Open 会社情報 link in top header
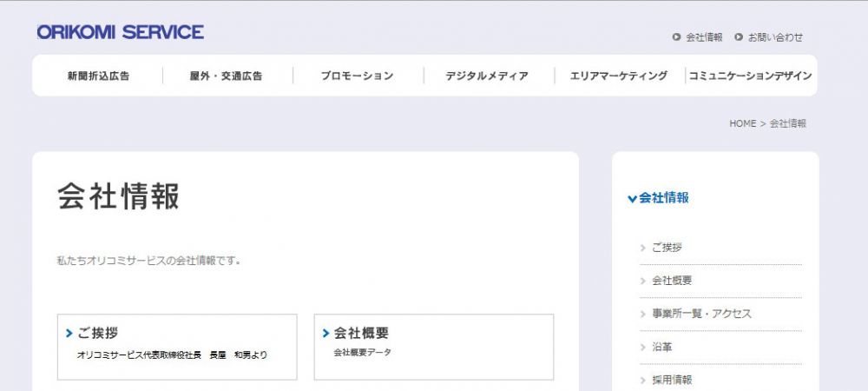868x391 pixels. 704,37
